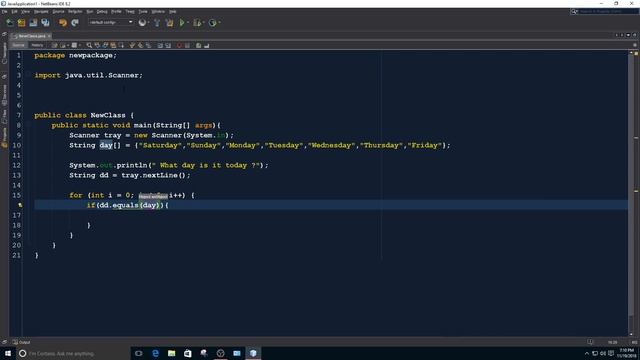The image size is (640, 360).
Task: Open Microsoft Edge from the taskbar
Action: tap(155, 353)
